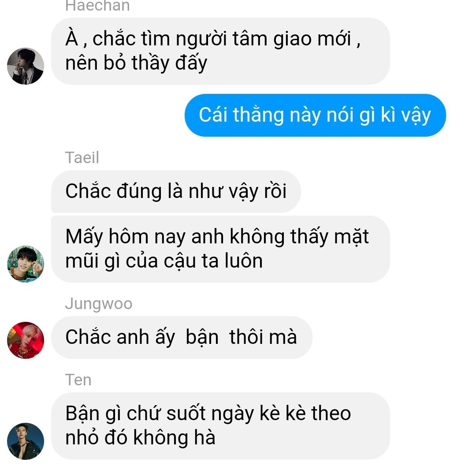Open Ten's profile avatar
The height and width of the screenshot is (466, 476).
26,441
